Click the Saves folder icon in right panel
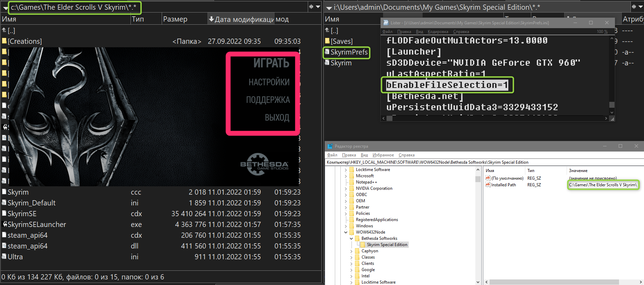644x285 pixels. (x=327, y=41)
